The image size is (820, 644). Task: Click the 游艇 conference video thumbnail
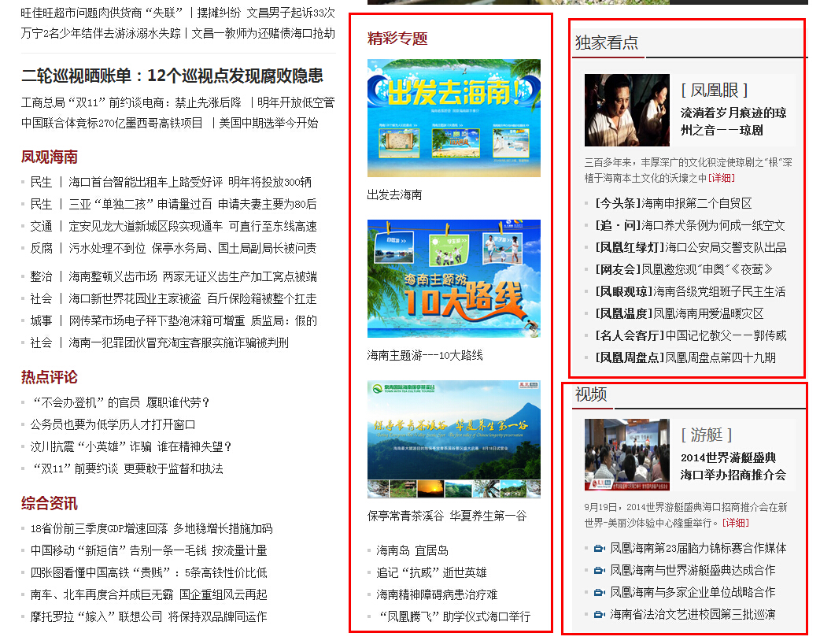click(x=626, y=455)
